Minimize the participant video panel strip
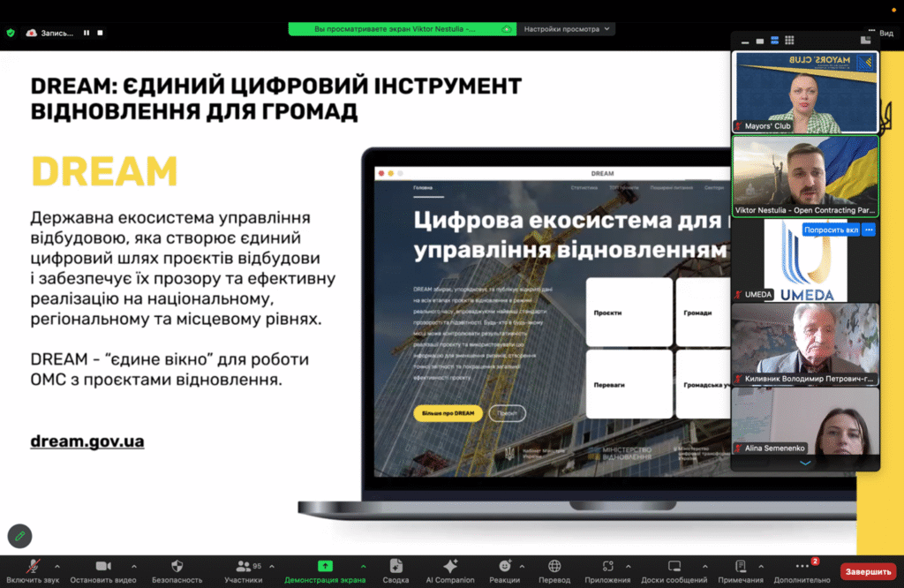 pos(745,41)
